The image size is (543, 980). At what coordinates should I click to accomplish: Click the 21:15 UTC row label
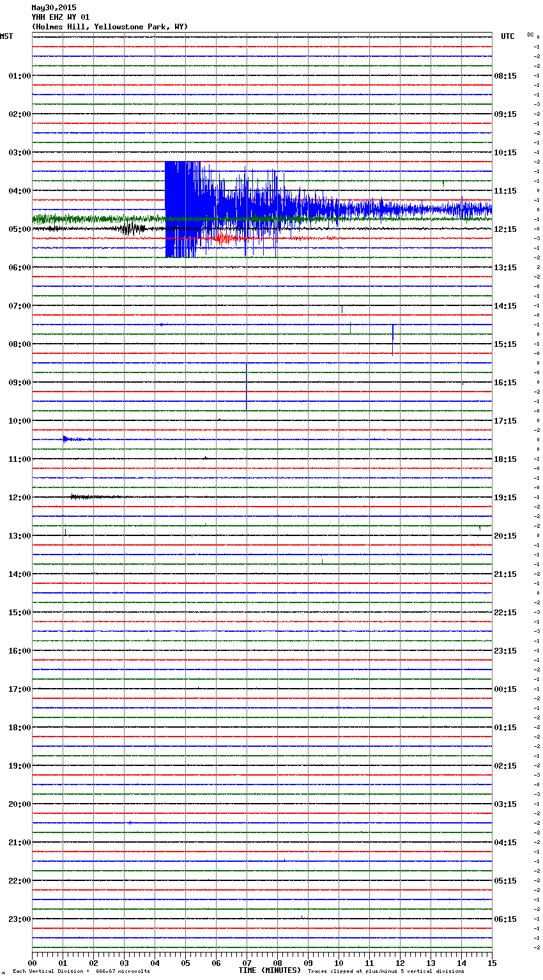point(505,574)
